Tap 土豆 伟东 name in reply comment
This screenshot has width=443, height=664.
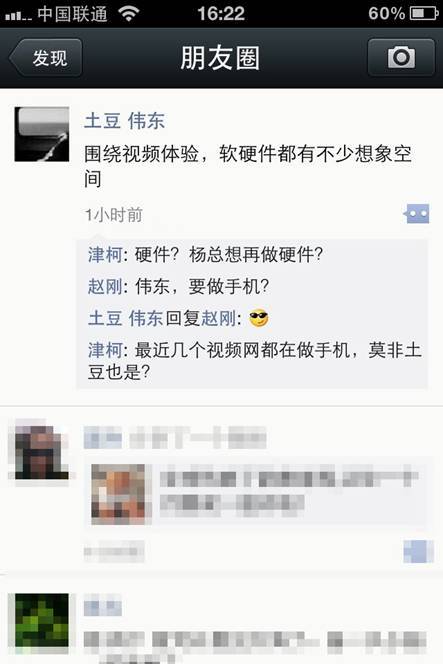tap(125, 318)
